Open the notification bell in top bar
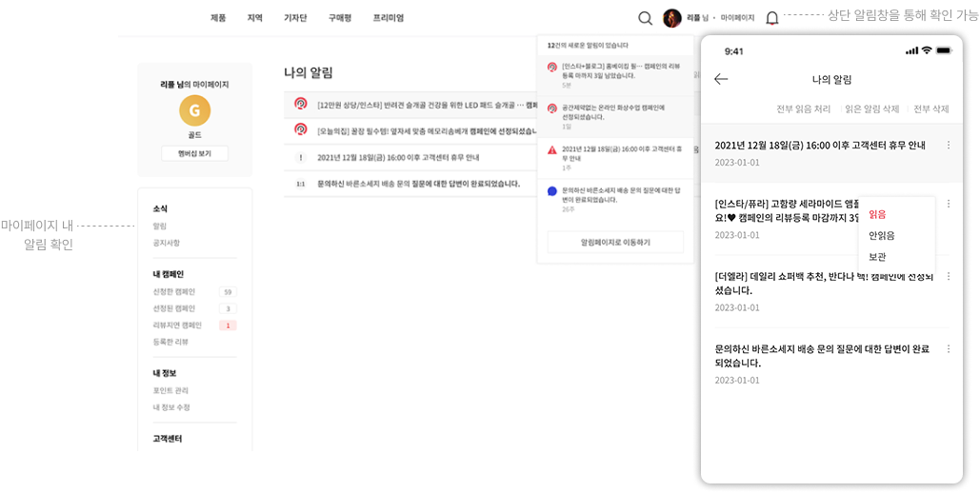Viewport: 980px width, 493px height. pos(771,18)
